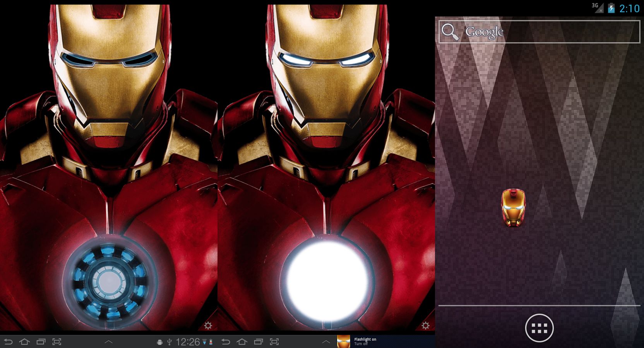The image size is (644, 348).
Task: Check the charging battery indicator
Action: 611,8
